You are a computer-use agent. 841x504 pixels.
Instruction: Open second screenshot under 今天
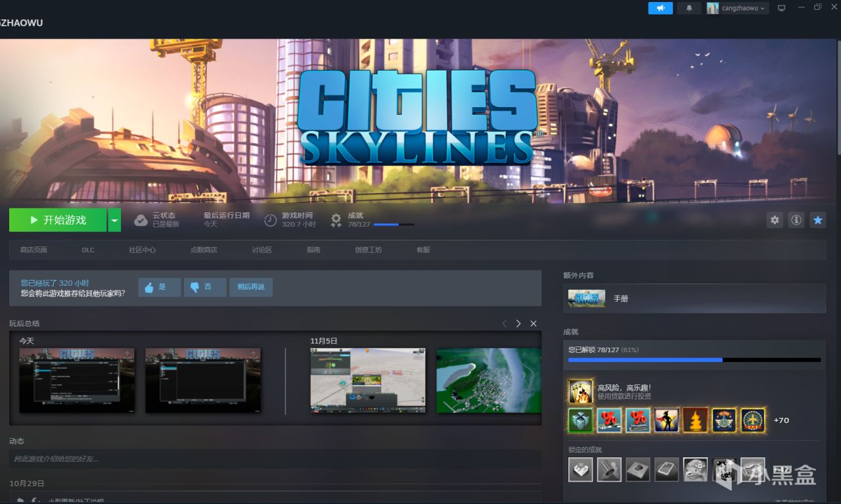(203, 380)
